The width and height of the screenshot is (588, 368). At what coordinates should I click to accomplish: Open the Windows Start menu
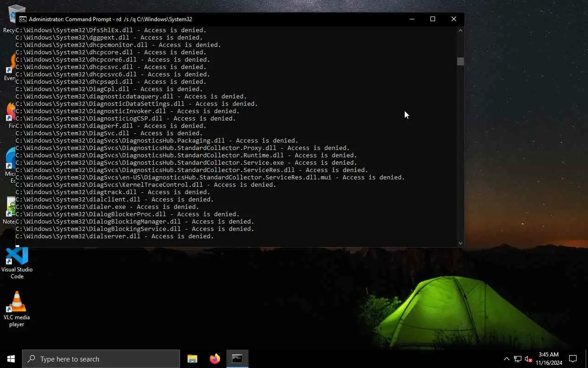11,359
